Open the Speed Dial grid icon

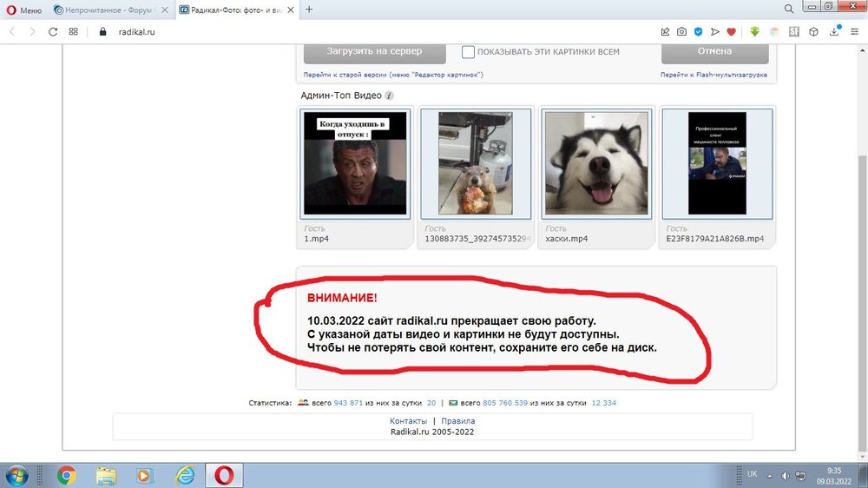click(74, 31)
